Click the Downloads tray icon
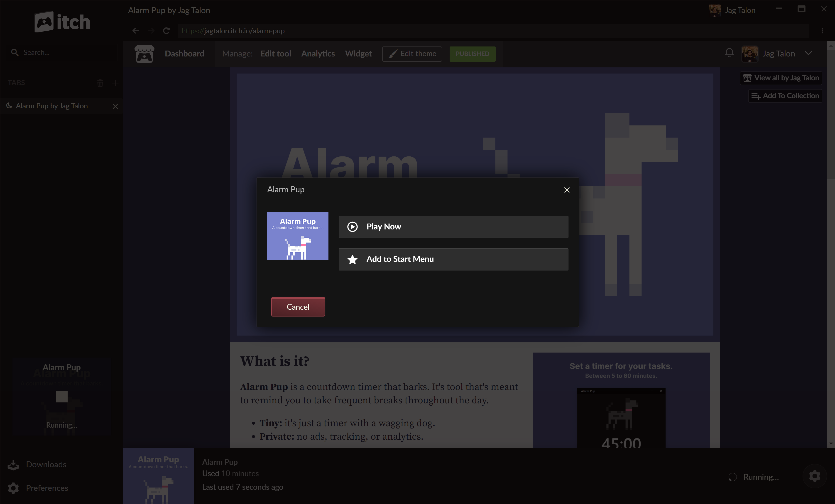The width and height of the screenshot is (835, 504). click(x=13, y=465)
